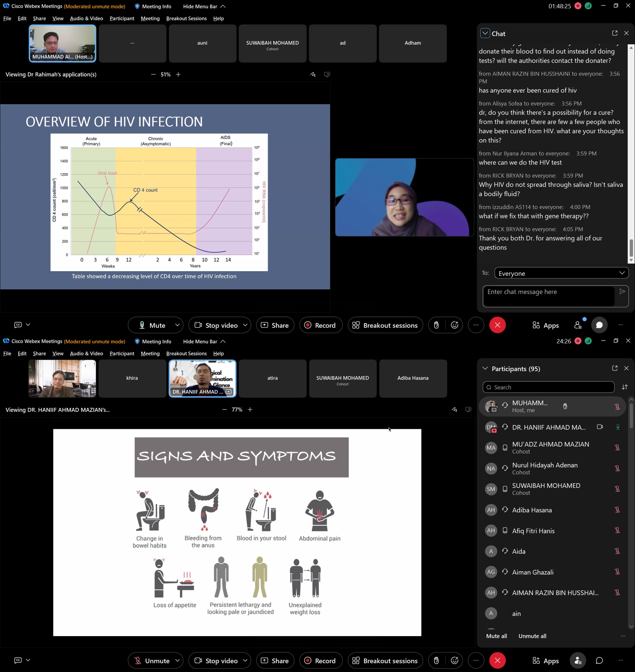Open the Participant menu in bottom menu bar
The height and width of the screenshot is (672, 635).
(x=122, y=354)
